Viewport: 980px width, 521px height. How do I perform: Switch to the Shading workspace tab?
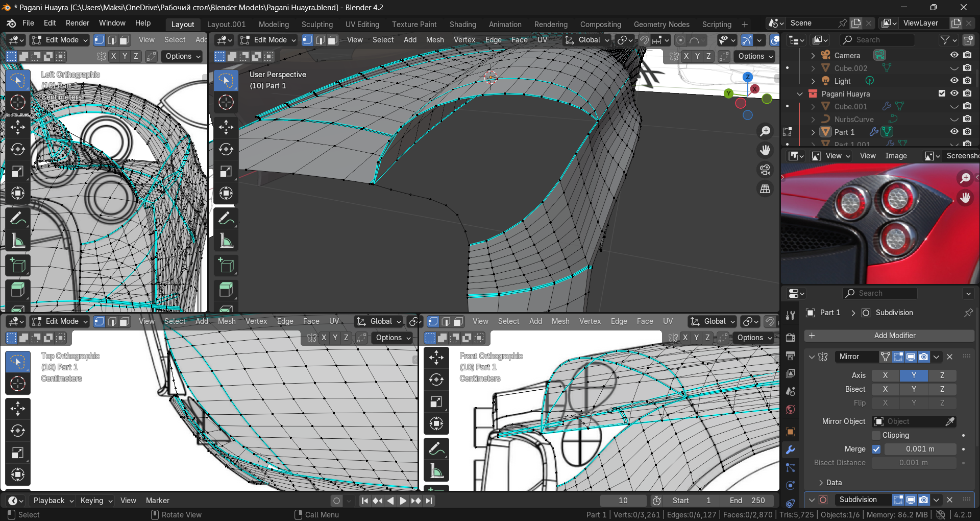tap(462, 25)
